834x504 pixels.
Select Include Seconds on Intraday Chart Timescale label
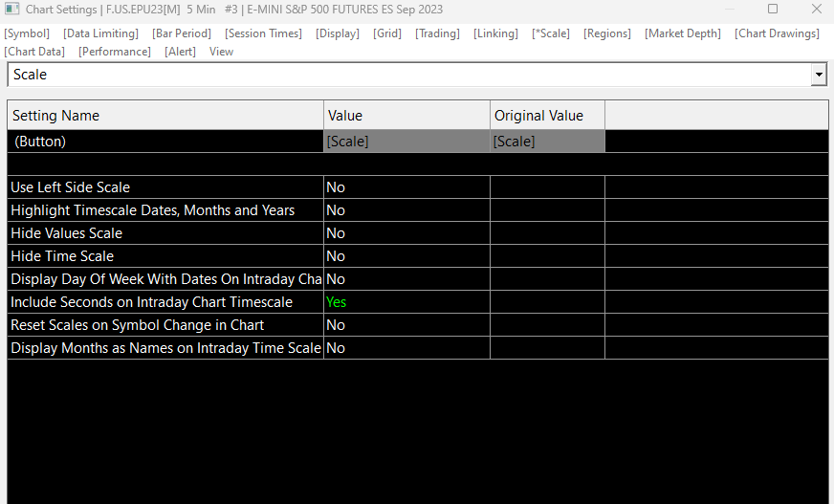pyautogui.click(x=151, y=302)
